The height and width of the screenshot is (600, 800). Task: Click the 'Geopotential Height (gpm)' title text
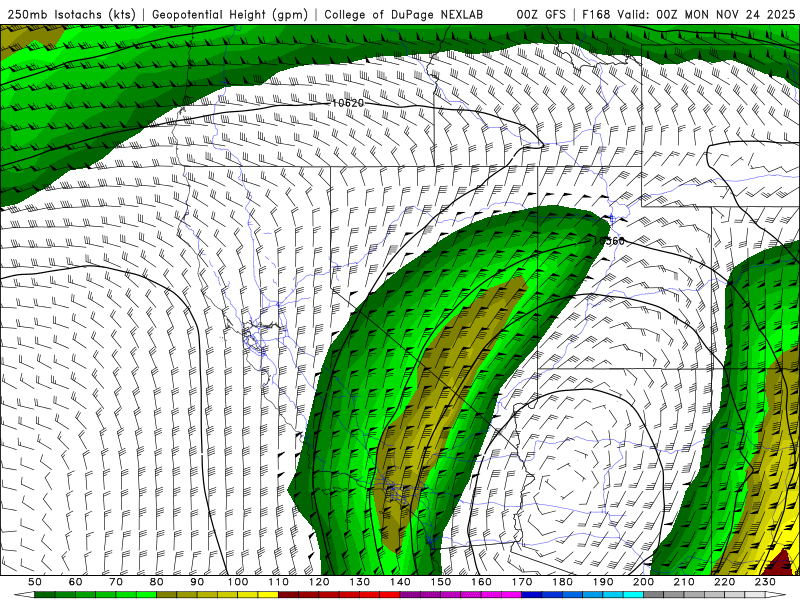point(230,15)
